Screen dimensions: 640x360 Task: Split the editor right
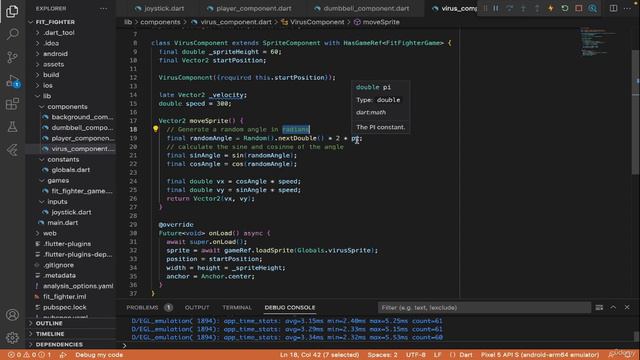[613, 8]
